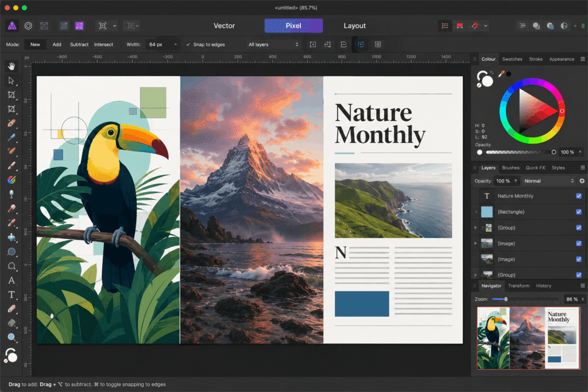Select the Move tool arrow
588x392 pixels.
[11, 80]
